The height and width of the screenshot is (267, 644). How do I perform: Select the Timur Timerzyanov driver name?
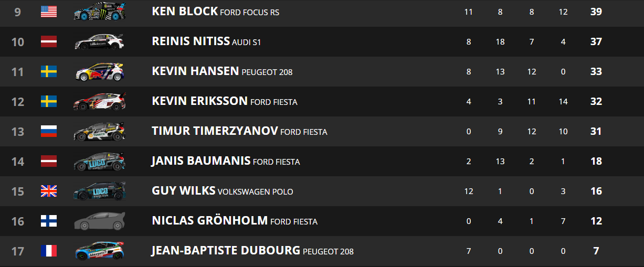(x=215, y=131)
